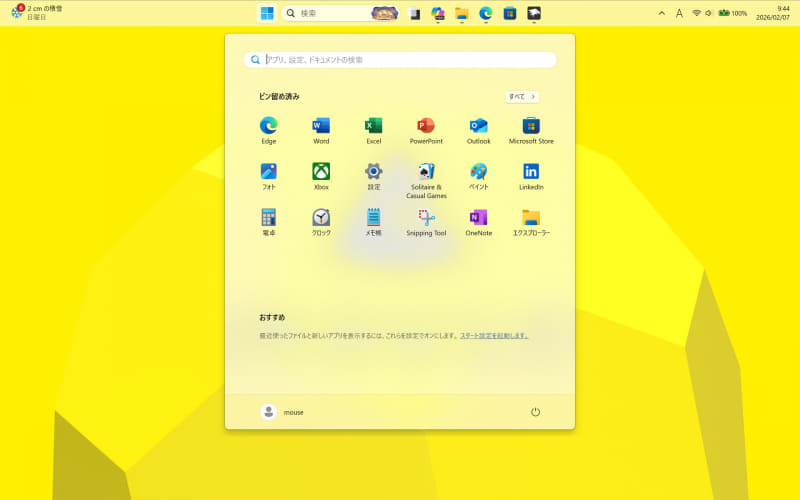Launch PowerPoint from pinned apps

(x=426, y=131)
